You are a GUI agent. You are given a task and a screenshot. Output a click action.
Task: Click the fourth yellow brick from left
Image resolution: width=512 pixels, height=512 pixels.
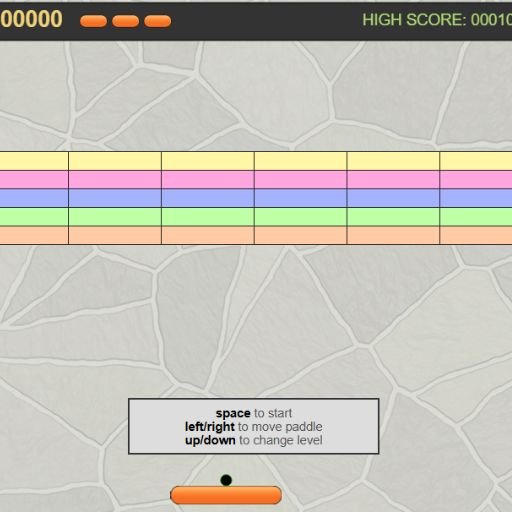click(x=300, y=161)
